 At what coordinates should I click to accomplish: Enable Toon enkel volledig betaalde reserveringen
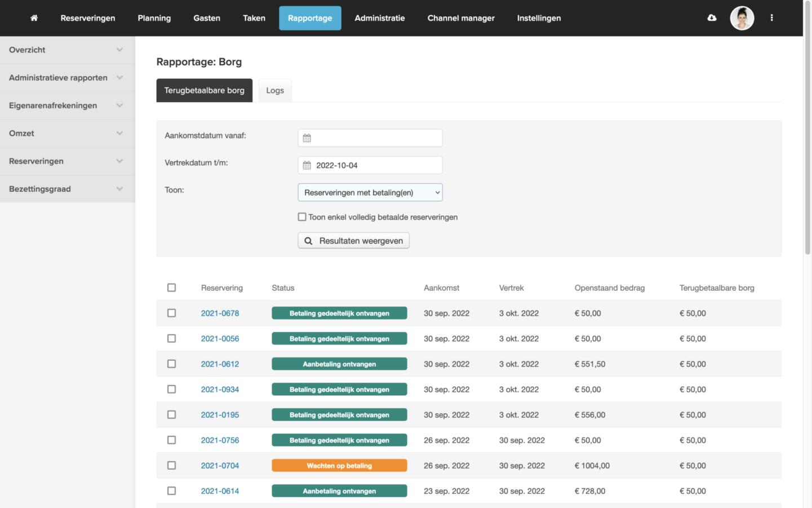[302, 217]
